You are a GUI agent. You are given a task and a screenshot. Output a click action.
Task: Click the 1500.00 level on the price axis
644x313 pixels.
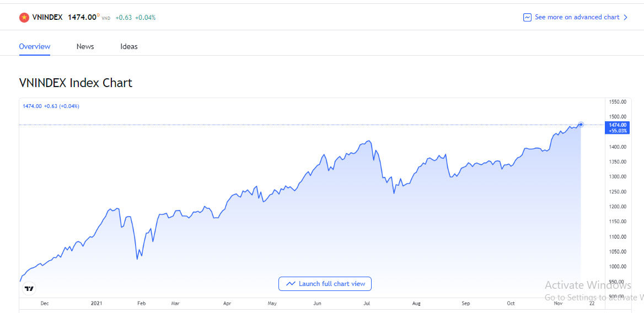(x=618, y=117)
